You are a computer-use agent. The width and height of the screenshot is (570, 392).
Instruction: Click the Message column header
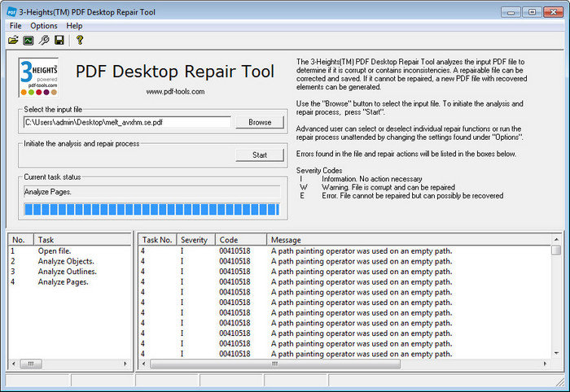[409, 240]
